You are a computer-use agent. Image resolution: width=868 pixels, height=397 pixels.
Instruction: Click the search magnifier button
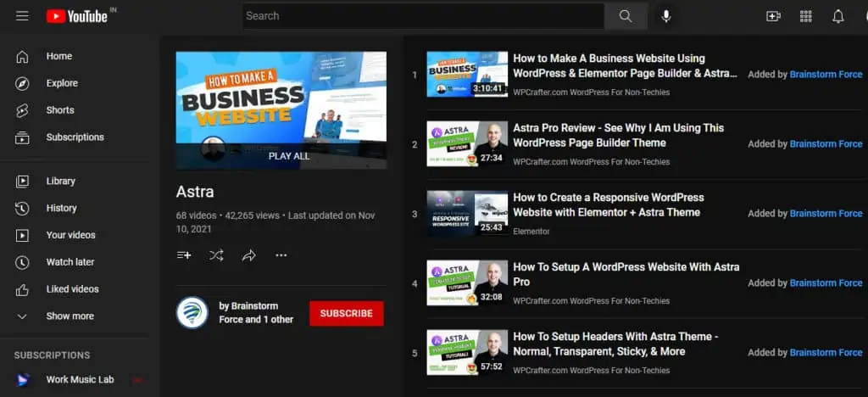click(626, 16)
